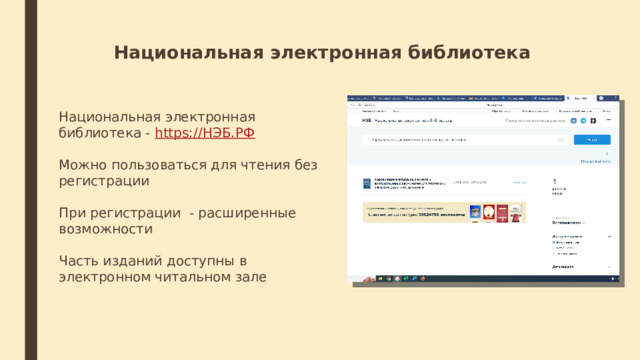Open the orange-red app icon in taskbar

(423, 279)
